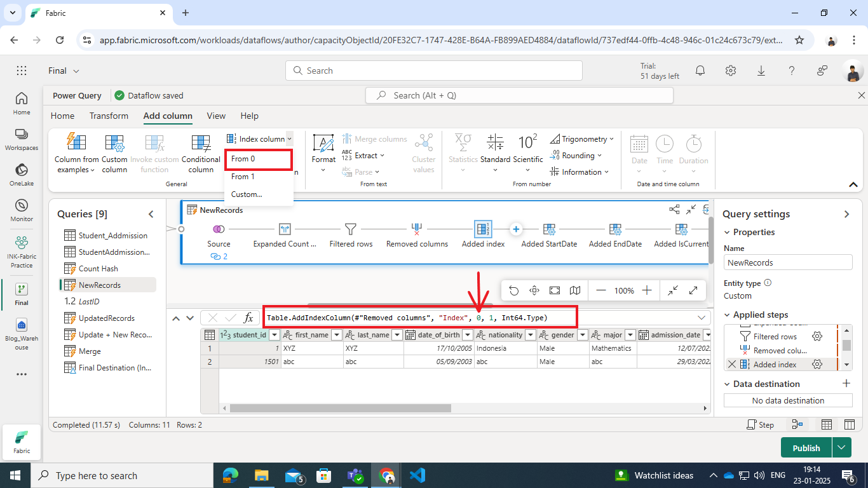Toggle the diagram mini-map
The image size is (868, 488).
(x=575, y=290)
